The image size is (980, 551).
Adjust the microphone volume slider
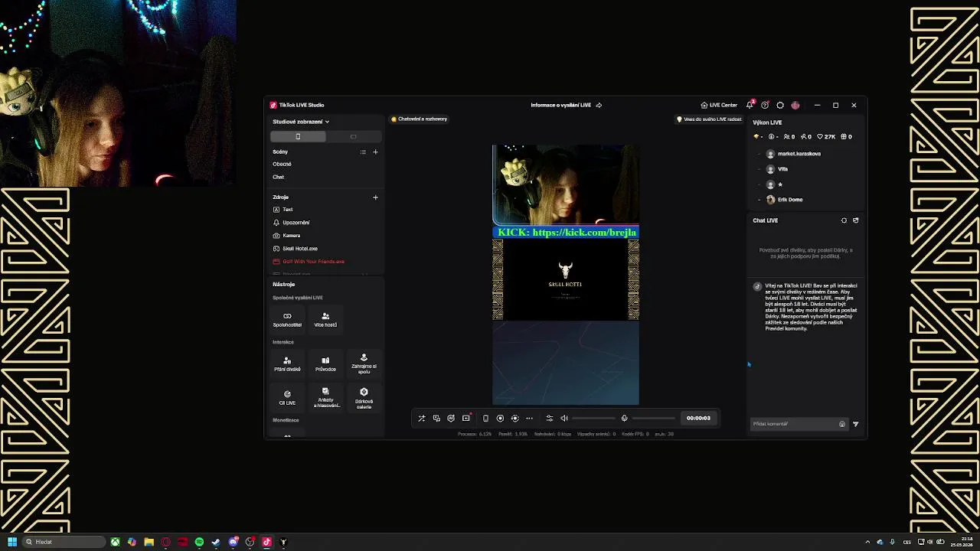(653, 419)
